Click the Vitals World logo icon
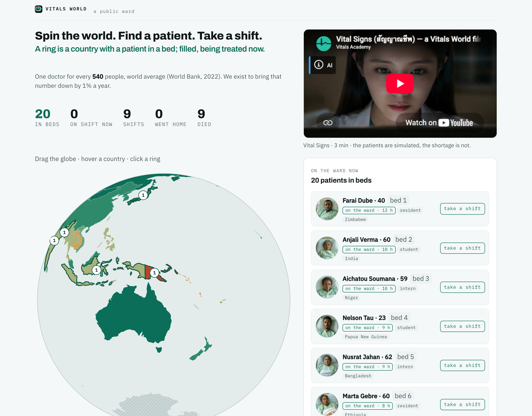The image size is (532, 416). pyautogui.click(x=38, y=9)
